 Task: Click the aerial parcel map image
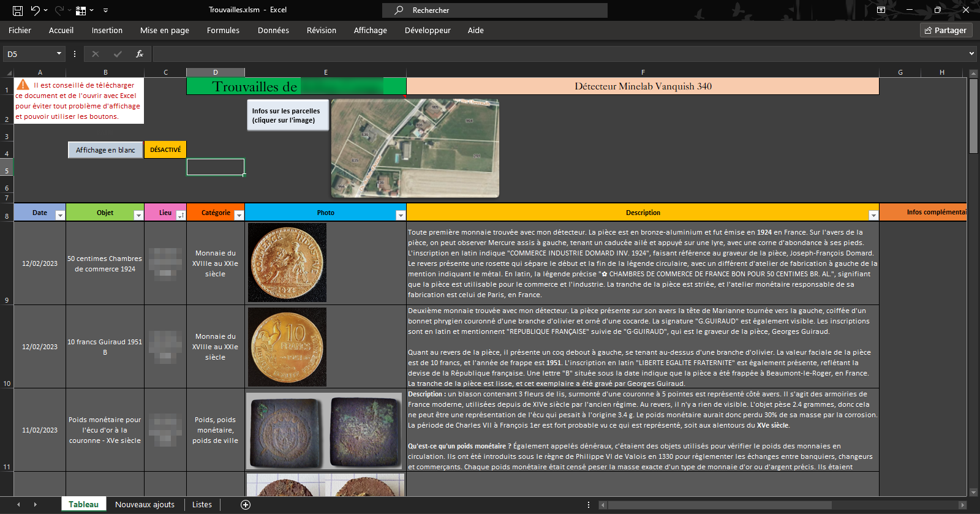(415, 148)
